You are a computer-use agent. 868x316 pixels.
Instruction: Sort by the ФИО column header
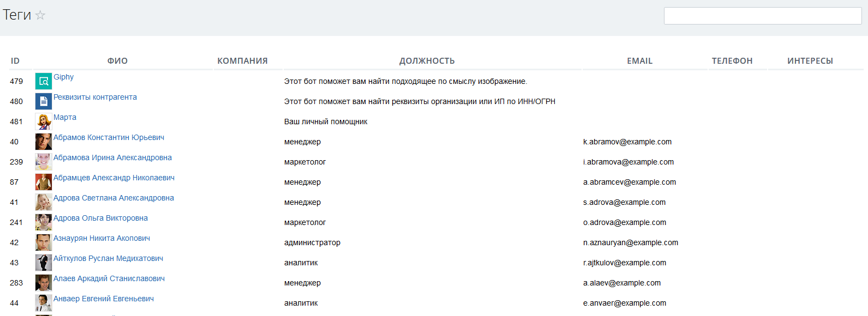[117, 61]
